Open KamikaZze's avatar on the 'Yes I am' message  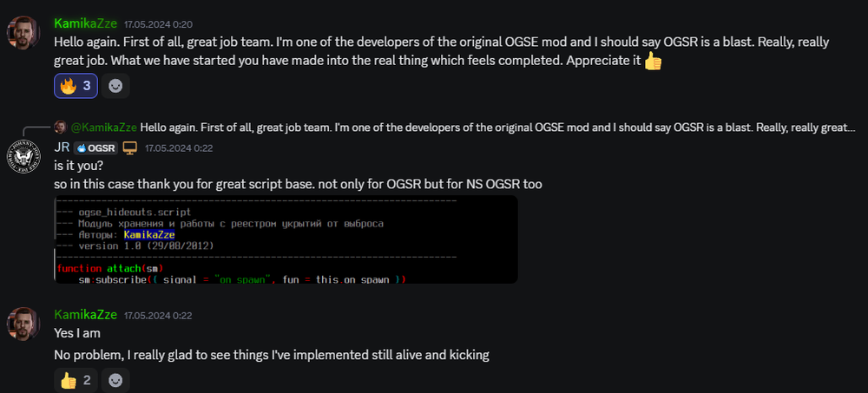click(x=23, y=324)
